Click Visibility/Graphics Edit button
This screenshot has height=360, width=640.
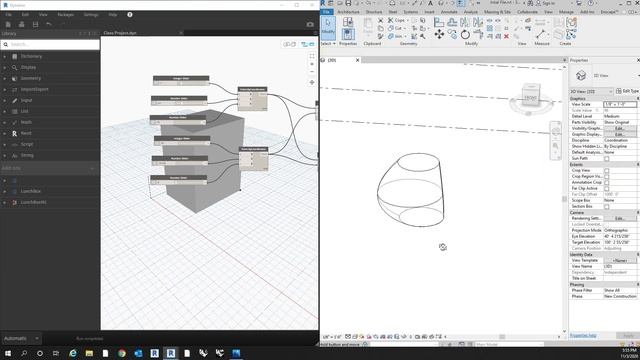click(620, 128)
